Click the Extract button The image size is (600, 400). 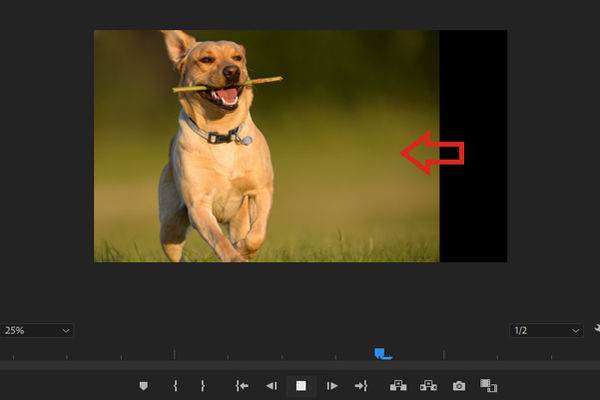[x=428, y=385]
